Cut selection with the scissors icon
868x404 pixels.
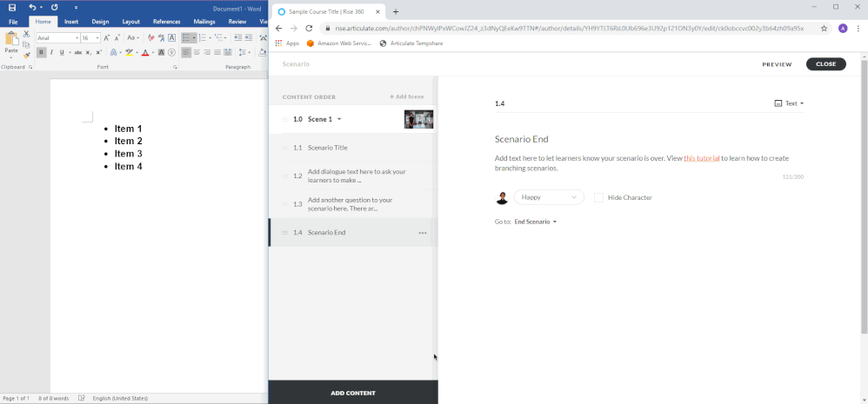[26, 34]
